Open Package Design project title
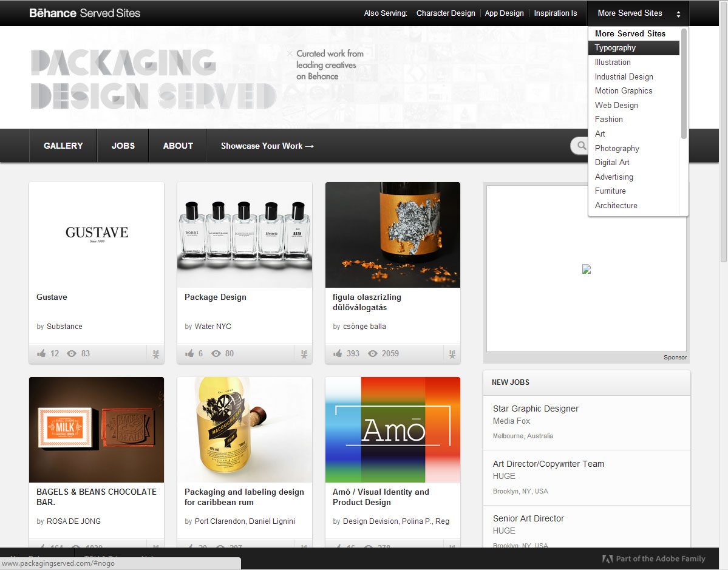This screenshot has width=728, height=570. point(216,297)
